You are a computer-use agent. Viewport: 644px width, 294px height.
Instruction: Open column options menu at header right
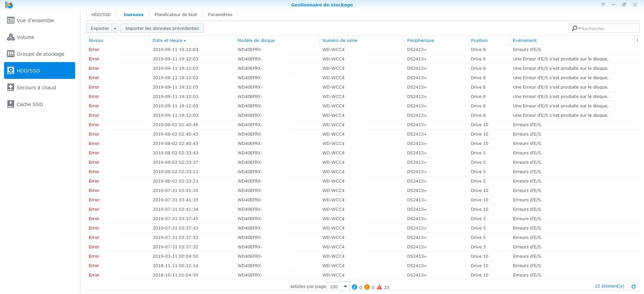pos(637,40)
